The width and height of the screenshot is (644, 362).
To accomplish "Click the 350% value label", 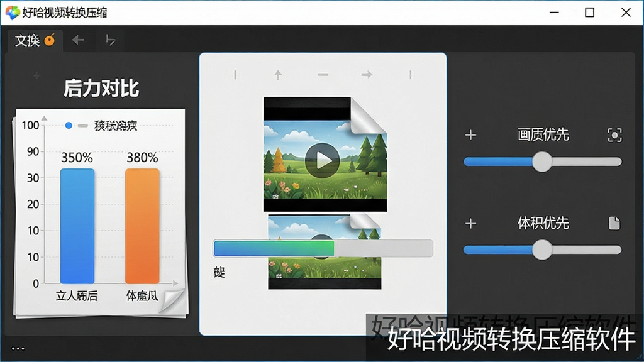I will (77, 158).
